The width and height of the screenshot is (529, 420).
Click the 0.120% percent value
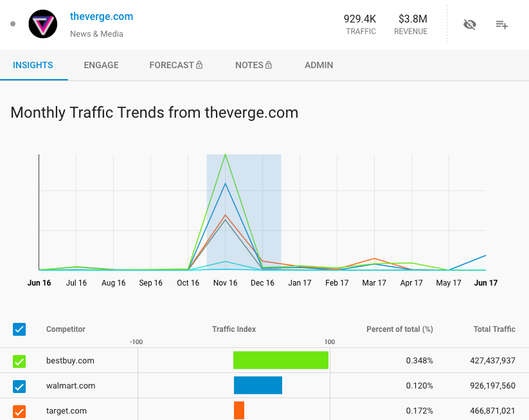[x=419, y=385]
